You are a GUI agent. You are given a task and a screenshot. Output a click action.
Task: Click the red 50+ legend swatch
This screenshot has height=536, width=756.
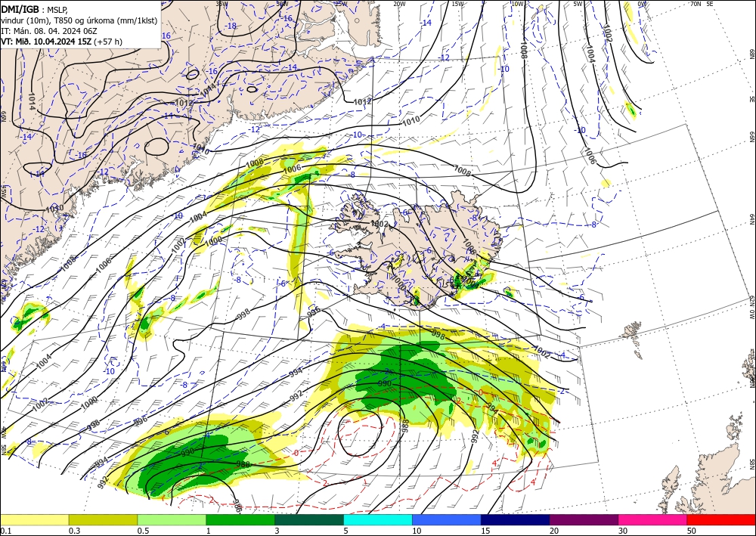721,519
